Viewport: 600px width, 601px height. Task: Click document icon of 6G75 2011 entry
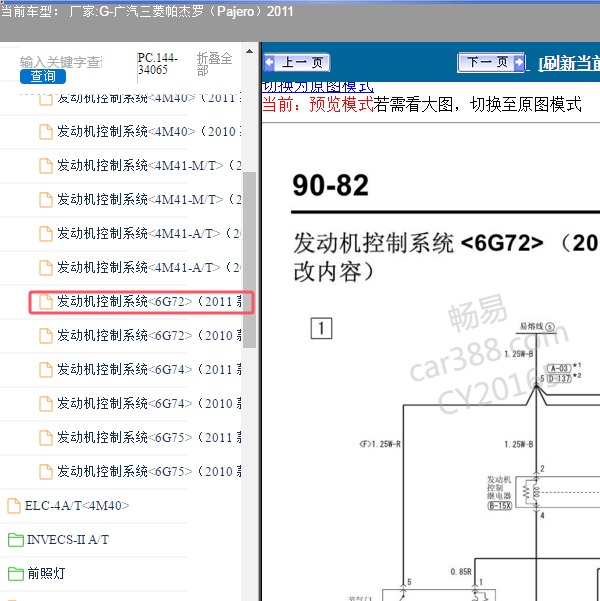tap(46, 438)
